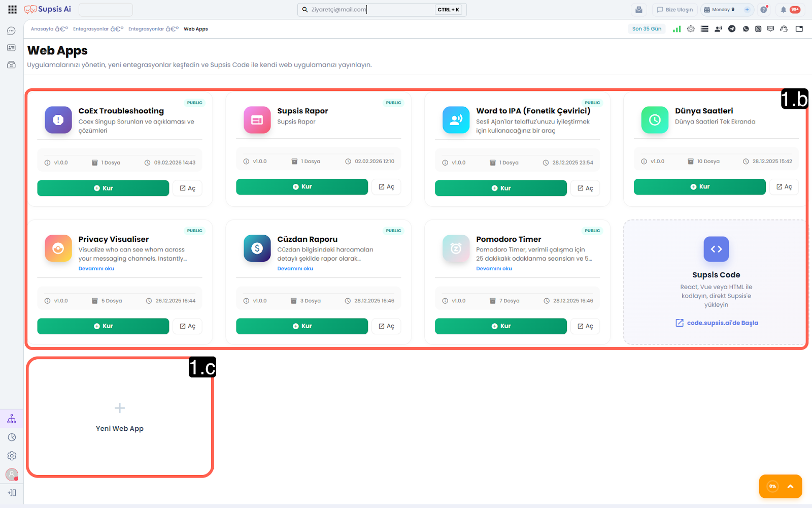Click the Yeni Web App card
Screen dimensions: 812x508
[120, 417]
